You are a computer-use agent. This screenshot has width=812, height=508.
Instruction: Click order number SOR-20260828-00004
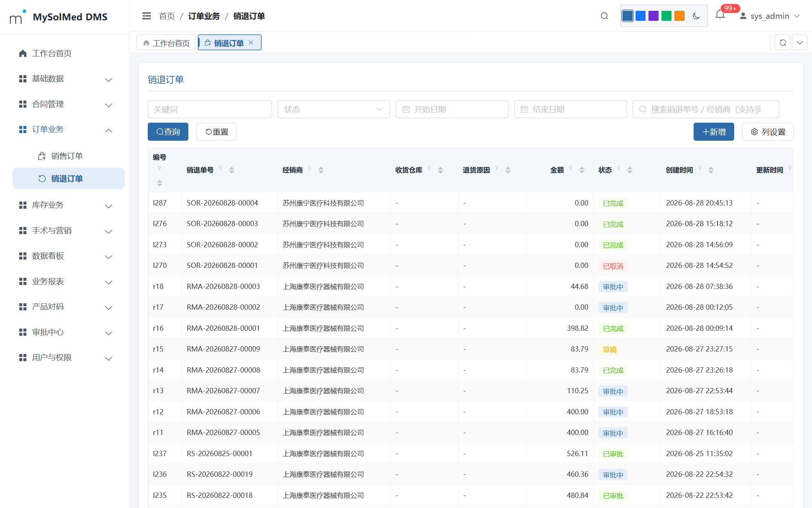point(223,203)
